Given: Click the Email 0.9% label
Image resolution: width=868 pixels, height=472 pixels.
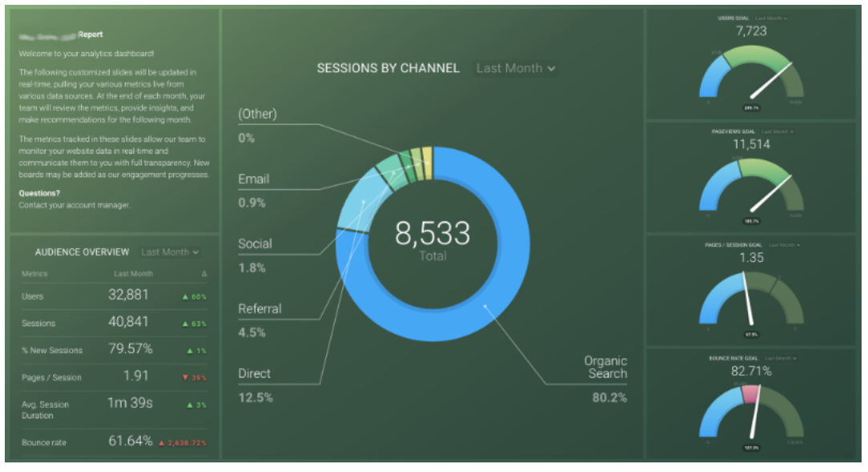Looking at the screenshot, I should (x=254, y=191).
